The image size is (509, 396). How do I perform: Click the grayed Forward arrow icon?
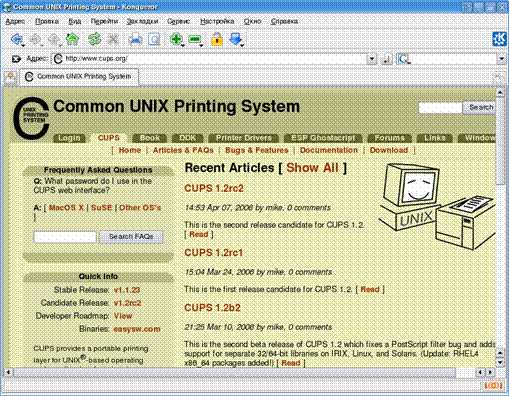[x=35, y=39]
